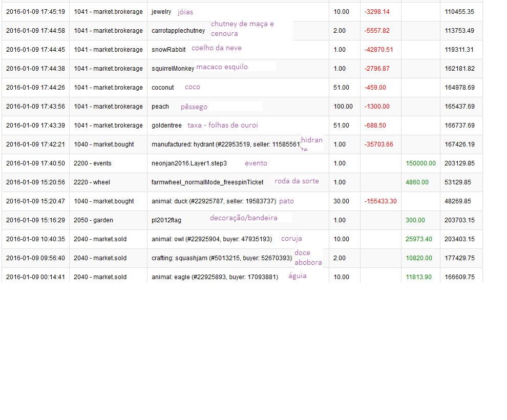The width and height of the screenshot is (507, 420).
Task: Click the farmwheel_normalMode_freespinTicket entry
Action: [207, 182]
